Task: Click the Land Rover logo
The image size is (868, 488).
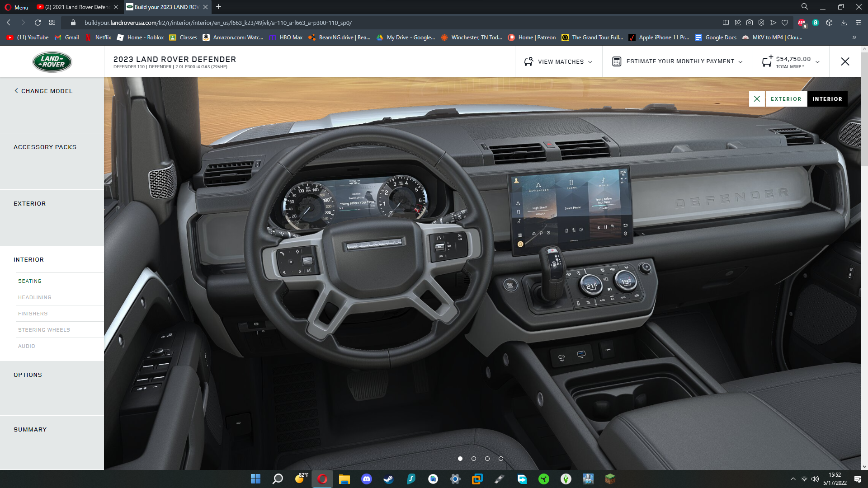Action: tap(52, 62)
